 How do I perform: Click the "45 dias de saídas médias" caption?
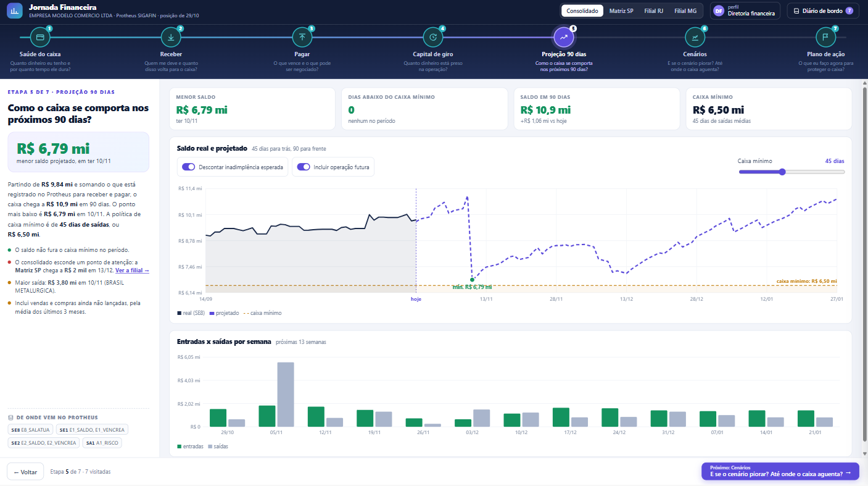coord(722,121)
